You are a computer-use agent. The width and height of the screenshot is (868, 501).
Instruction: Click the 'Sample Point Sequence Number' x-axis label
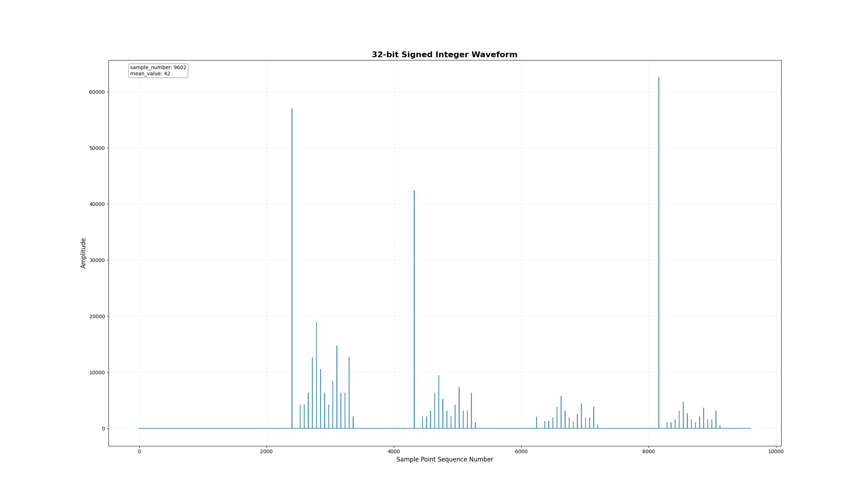click(444, 459)
